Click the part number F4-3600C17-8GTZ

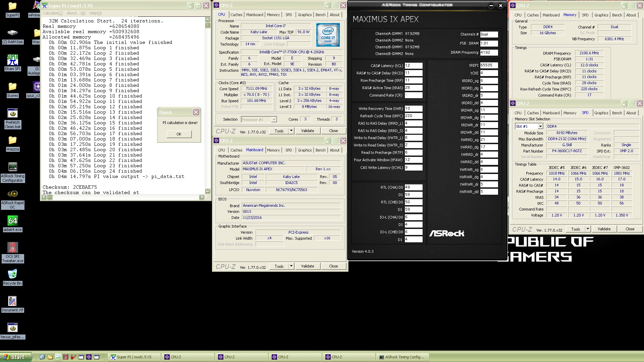click(567, 151)
